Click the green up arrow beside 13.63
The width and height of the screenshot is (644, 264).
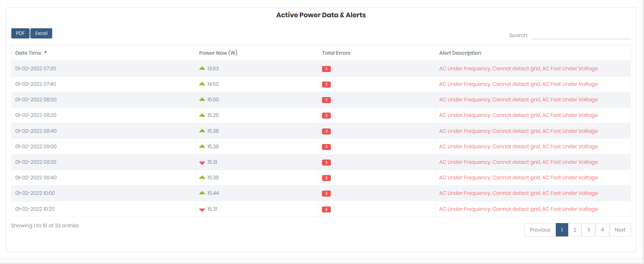pyautogui.click(x=202, y=68)
